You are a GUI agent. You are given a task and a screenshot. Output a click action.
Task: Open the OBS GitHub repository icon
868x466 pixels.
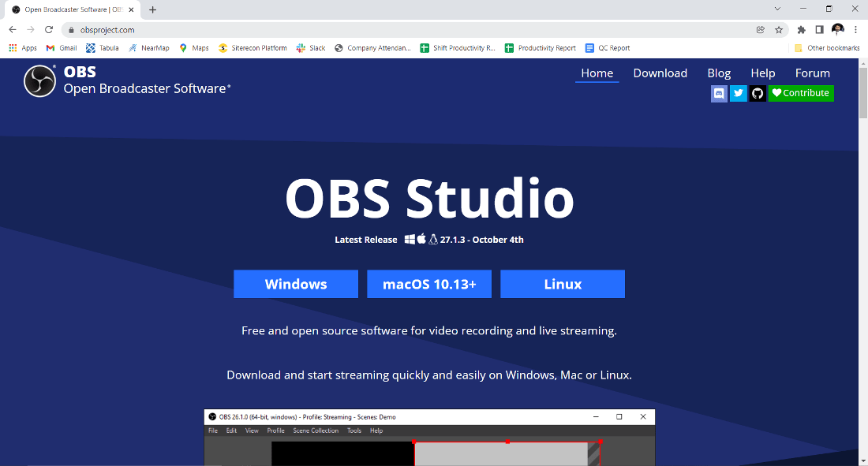pos(758,93)
